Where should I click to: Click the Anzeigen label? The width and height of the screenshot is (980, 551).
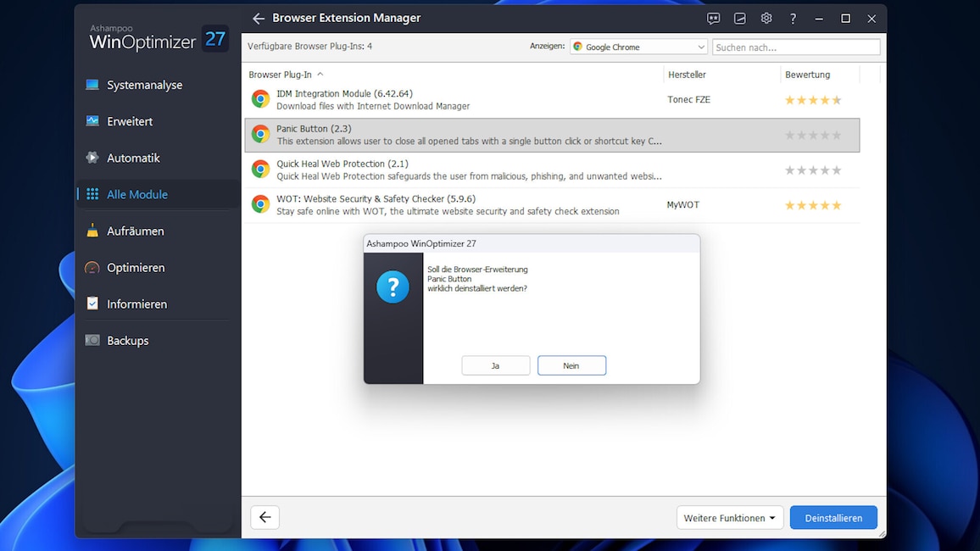(547, 47)
